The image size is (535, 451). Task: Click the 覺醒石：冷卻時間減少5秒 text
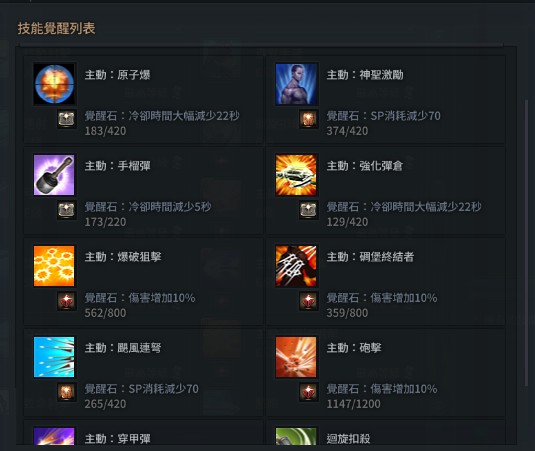coord(148,207)
